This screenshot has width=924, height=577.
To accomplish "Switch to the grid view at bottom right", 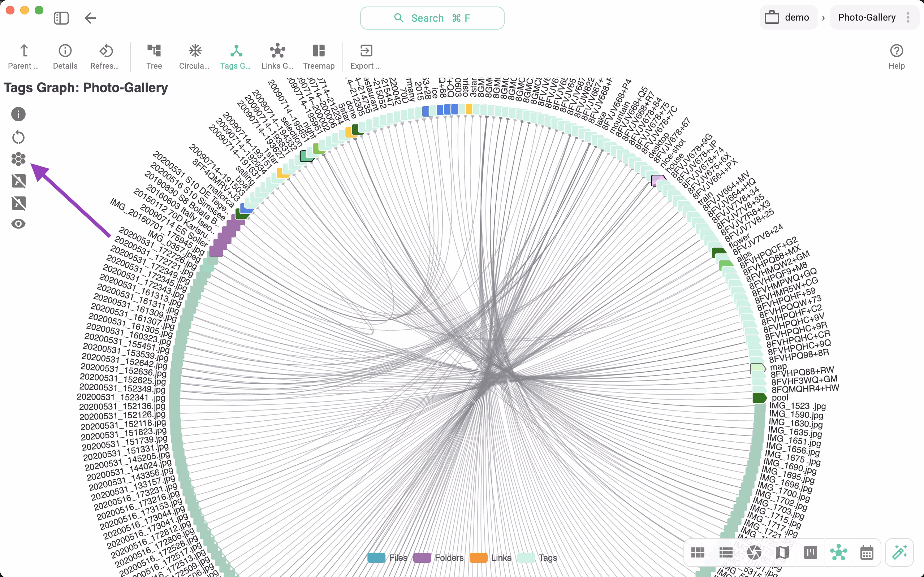I will [x=698, y=552].
